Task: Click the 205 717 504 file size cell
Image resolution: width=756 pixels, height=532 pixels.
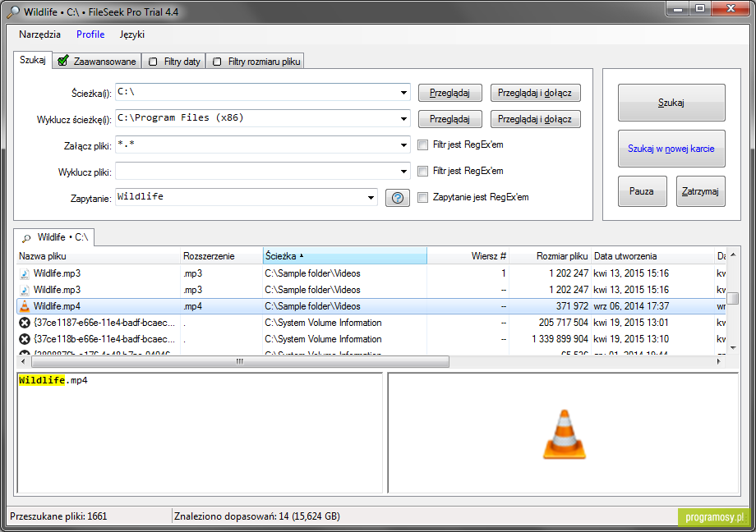Action: point(563,323)
